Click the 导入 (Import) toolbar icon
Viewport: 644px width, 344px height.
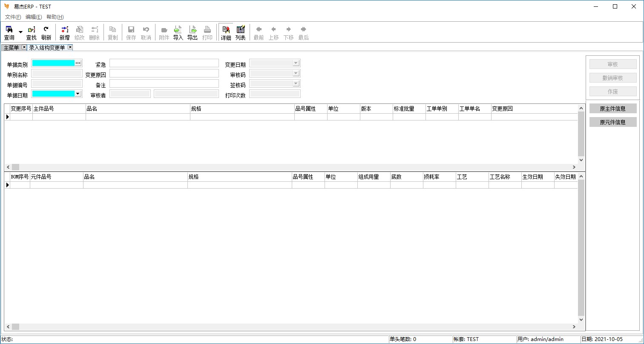coord(178,32)
